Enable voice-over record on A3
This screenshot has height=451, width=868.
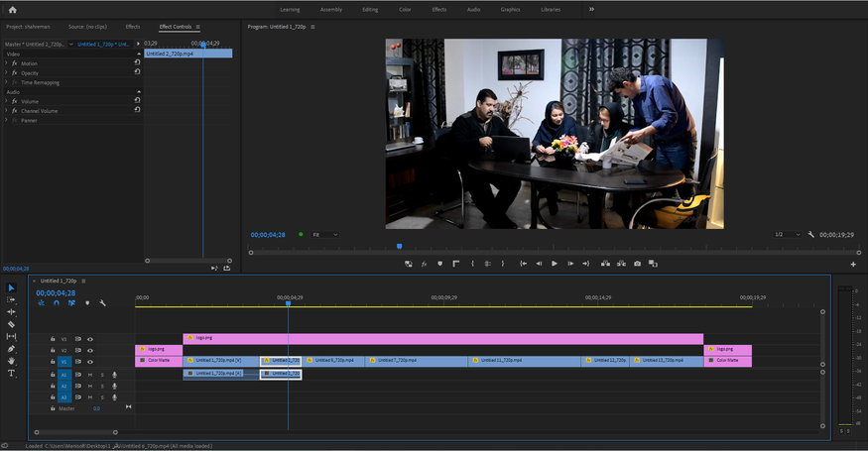[x=115, y=397]
